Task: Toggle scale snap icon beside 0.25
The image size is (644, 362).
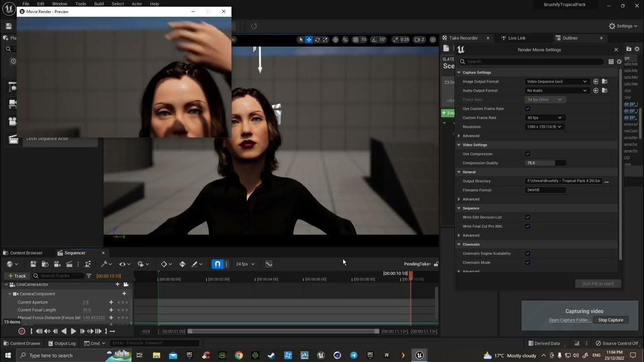Action: tap(395, 40)
